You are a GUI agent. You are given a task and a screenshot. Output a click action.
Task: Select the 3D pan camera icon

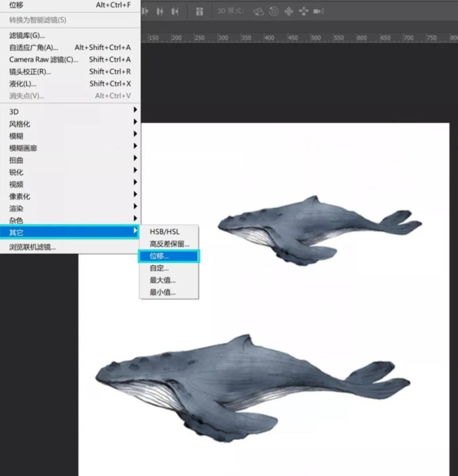(x=288, y=11)
